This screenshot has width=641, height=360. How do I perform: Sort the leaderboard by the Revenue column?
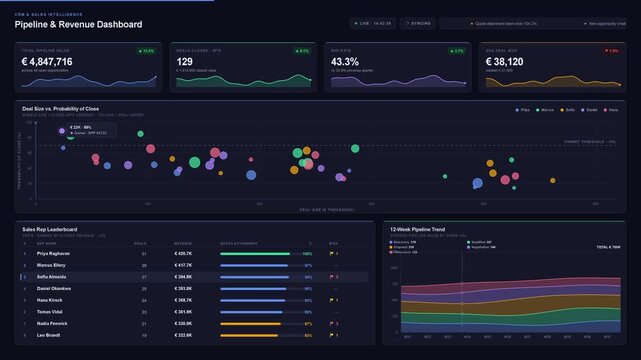[183, 244]
